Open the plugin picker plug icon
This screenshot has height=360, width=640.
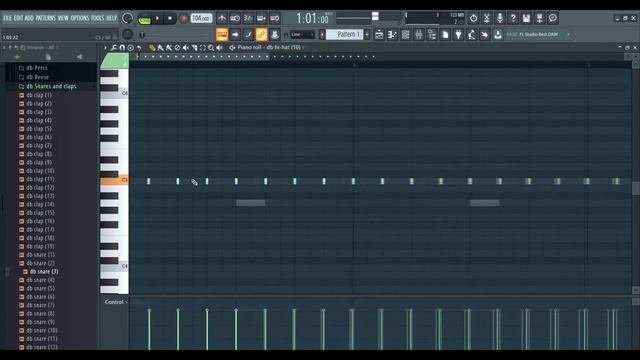[x=458, y=35]
